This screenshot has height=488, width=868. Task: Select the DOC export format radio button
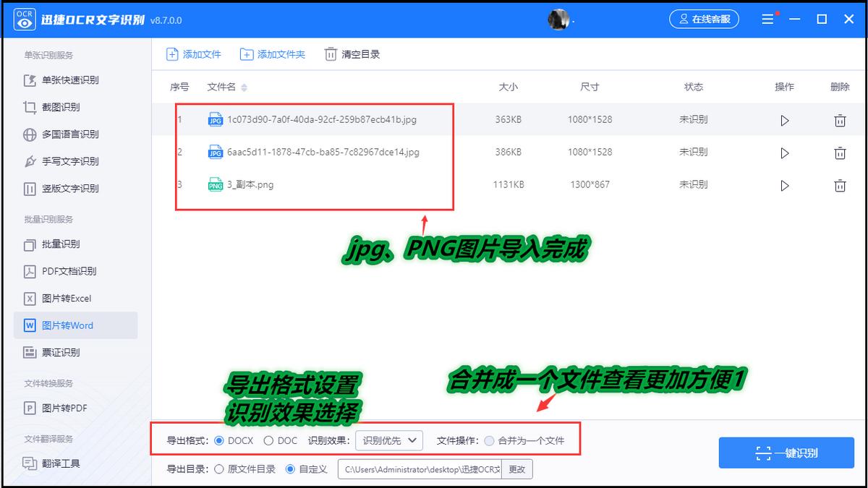point(268,440)
